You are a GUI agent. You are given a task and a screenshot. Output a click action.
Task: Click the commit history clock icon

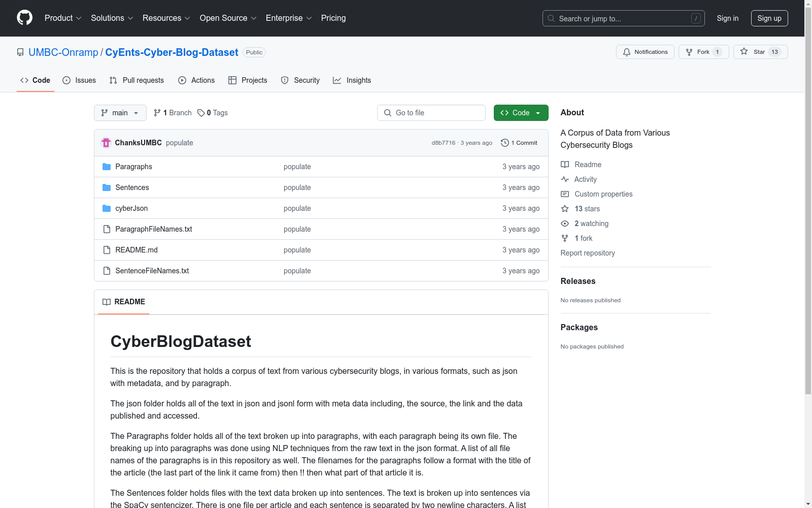(504, 143)
